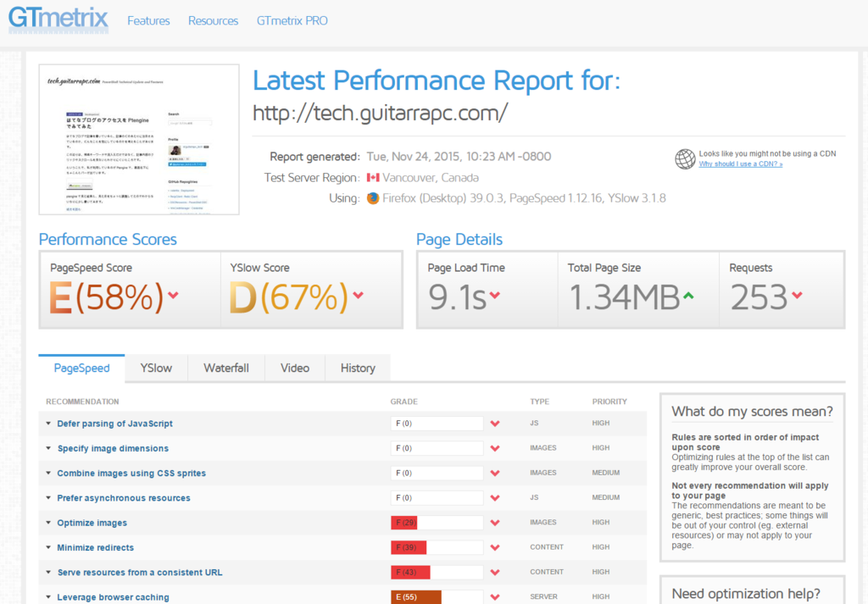Screen dimensions: 868x604
Task: Click the tech.guitarrapc.com page thumbnail
Action: pyautogui.click(x=139, y=140)
